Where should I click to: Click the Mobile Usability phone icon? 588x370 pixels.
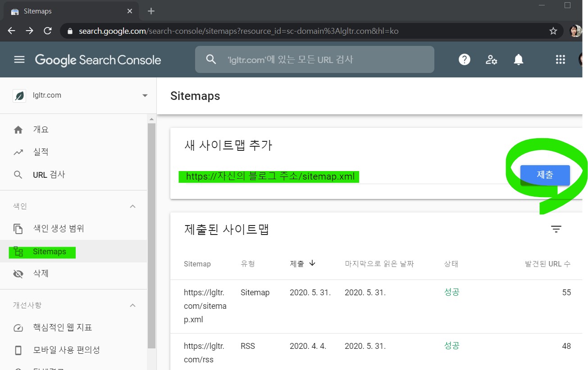18,350
